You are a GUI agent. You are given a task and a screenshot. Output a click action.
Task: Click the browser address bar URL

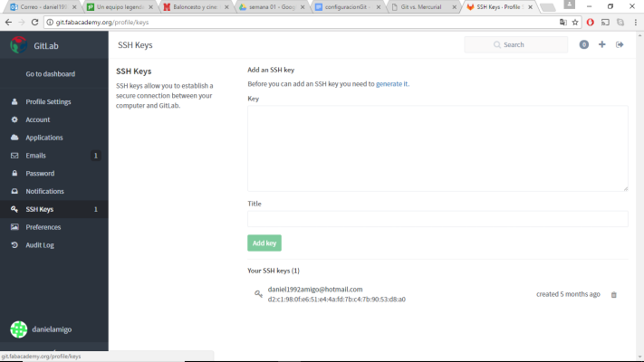click(101, 22)
